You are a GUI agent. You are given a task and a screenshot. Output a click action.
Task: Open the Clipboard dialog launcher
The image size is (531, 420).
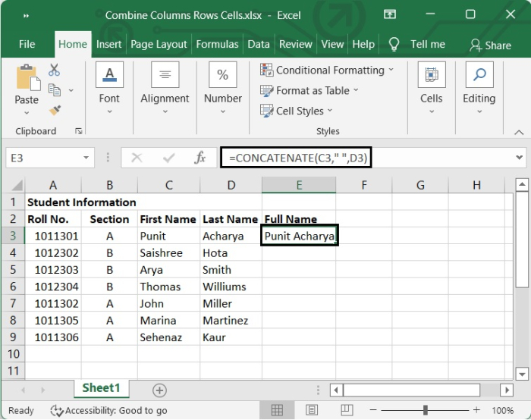coord(79,131)
